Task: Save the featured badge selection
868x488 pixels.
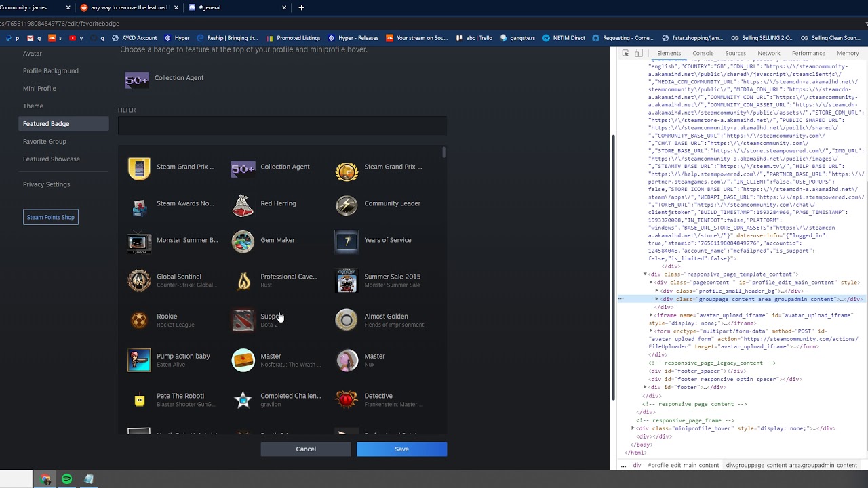Action: click(x=401, y=449)
